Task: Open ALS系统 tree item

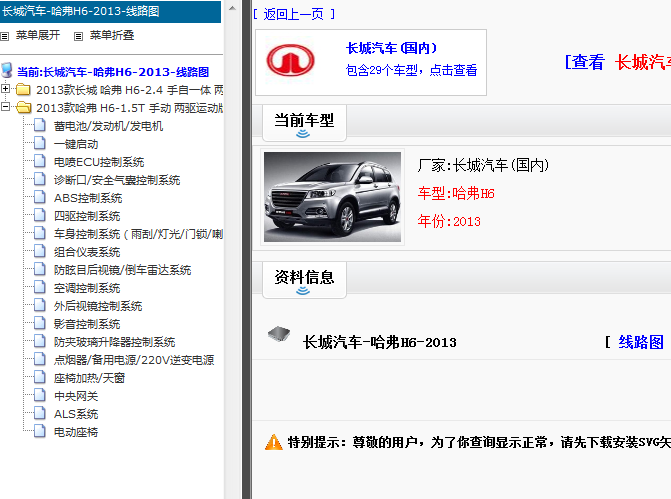Action: coord(76,413)
